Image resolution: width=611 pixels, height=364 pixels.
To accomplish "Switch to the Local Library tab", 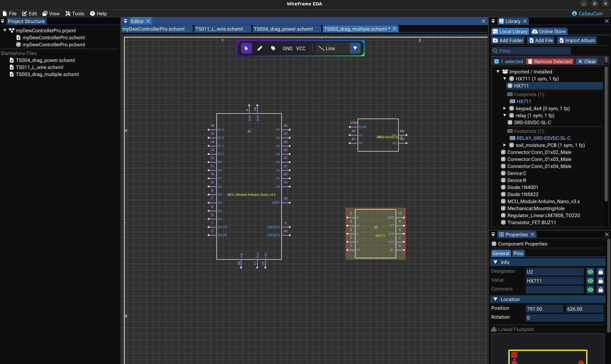I will point(510,31).
